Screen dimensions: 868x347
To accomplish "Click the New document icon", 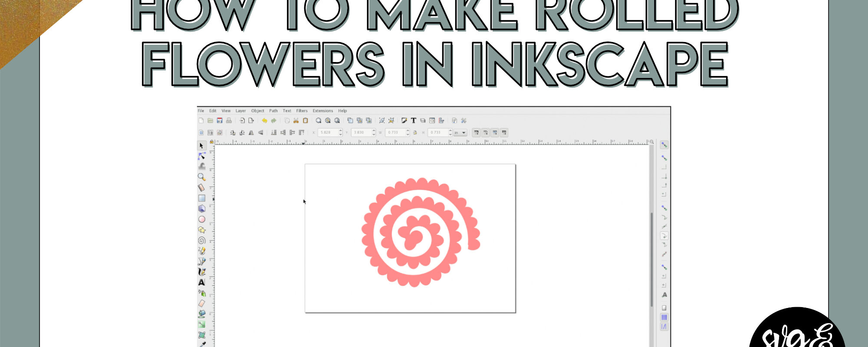I will [x=201, y=121].
